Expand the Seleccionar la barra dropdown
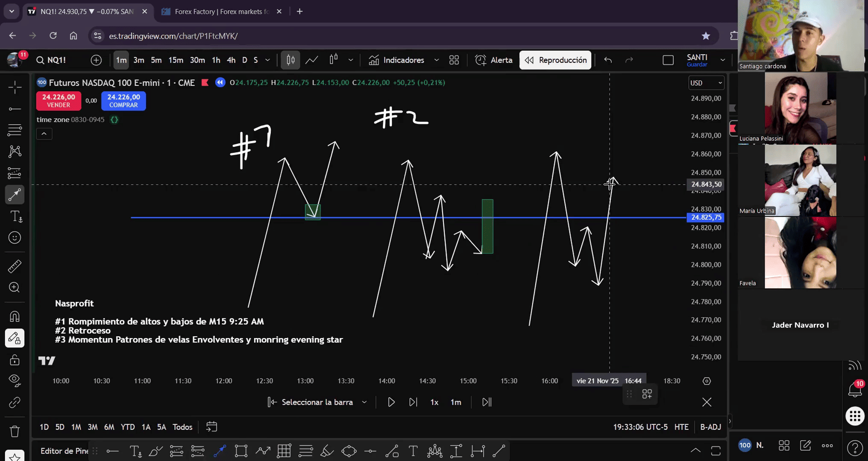 tap(364, 402)
